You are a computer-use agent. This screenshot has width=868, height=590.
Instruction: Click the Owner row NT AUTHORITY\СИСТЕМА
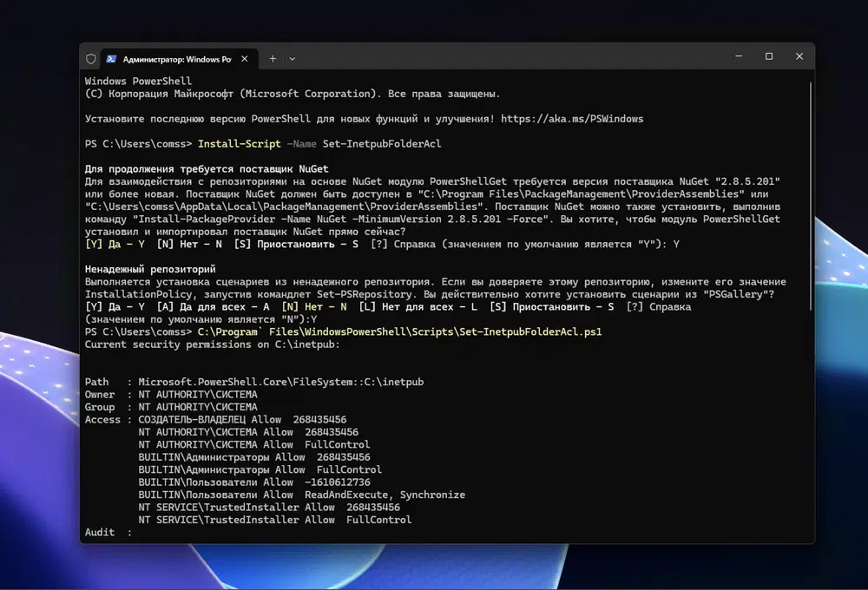(x=171, y=395)
